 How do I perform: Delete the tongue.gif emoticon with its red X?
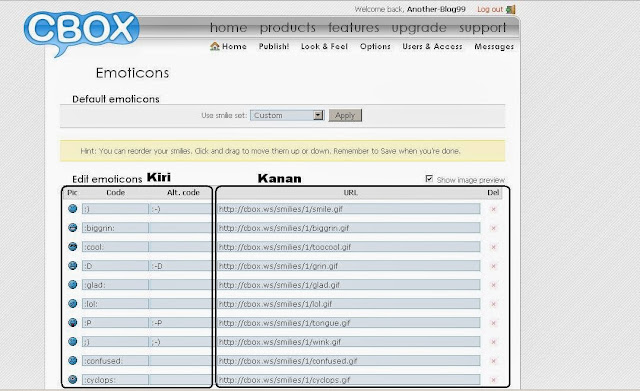493,323
